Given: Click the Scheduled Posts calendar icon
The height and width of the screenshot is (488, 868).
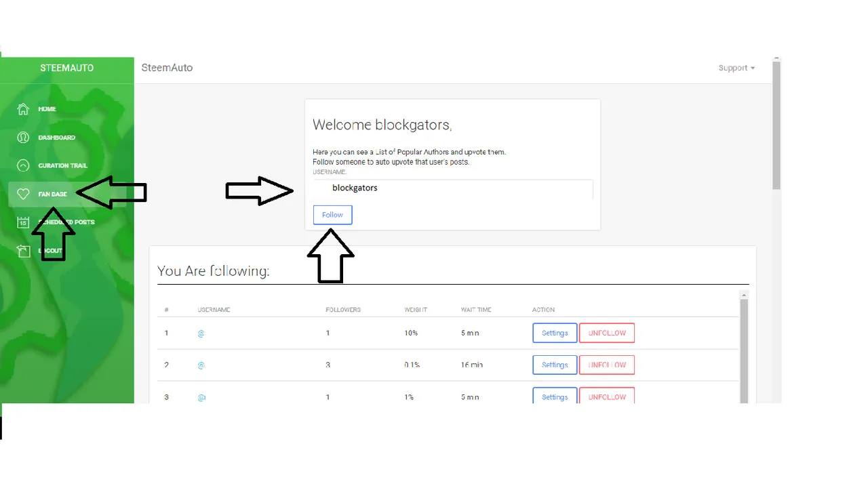Looking at the screenshot, I should pyautogui.click(x=23, y=222).
